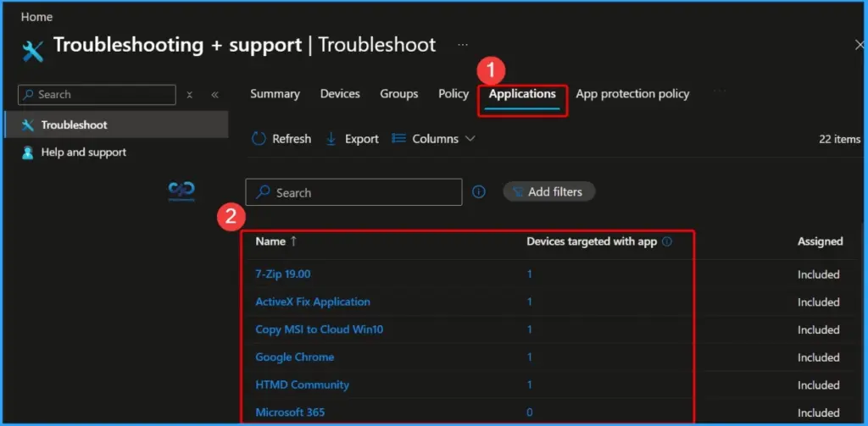Switch to the Groups tab

(399, 94)
